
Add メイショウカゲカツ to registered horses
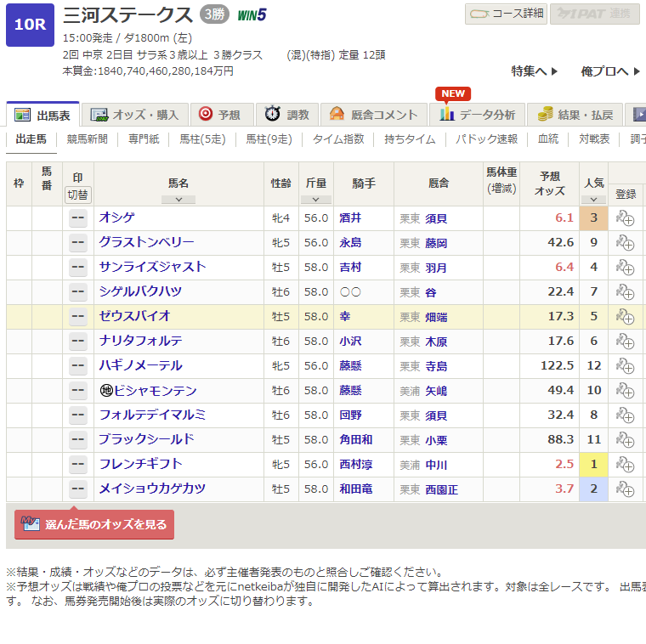[626, 489]
